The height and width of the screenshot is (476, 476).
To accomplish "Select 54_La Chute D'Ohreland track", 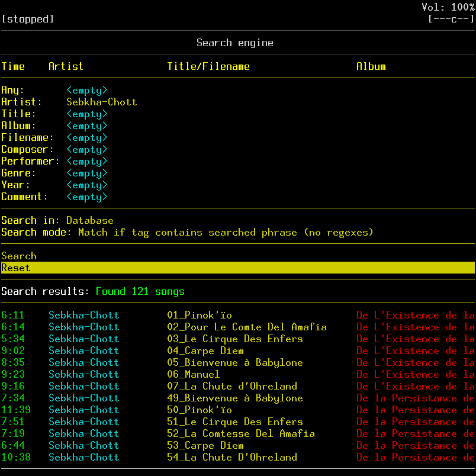I will (x=232, y=457).
